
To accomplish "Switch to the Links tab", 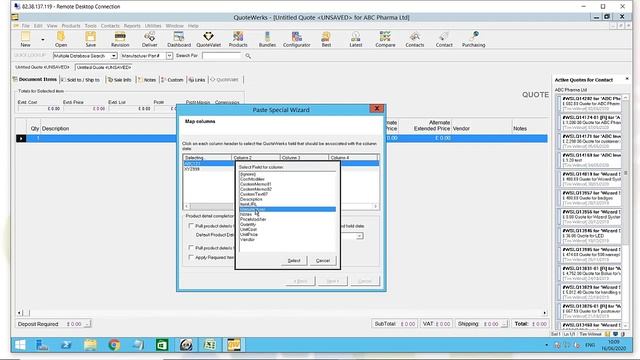I will click(x=197, y=80).
